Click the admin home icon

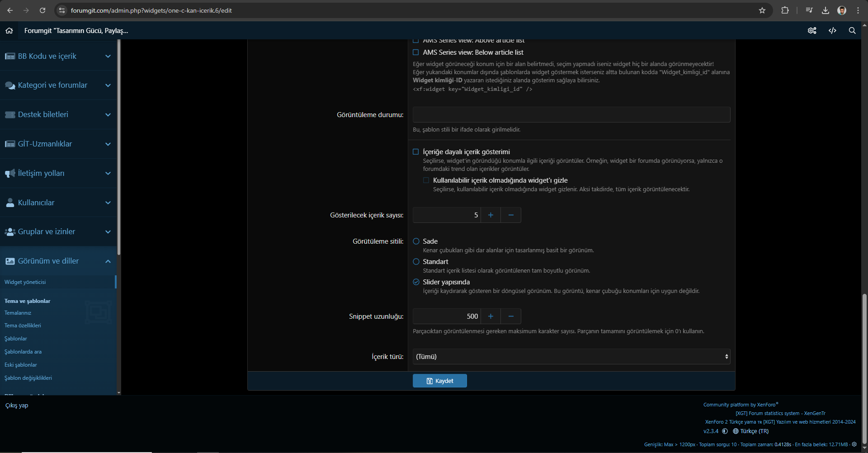[x=9, y=31]
